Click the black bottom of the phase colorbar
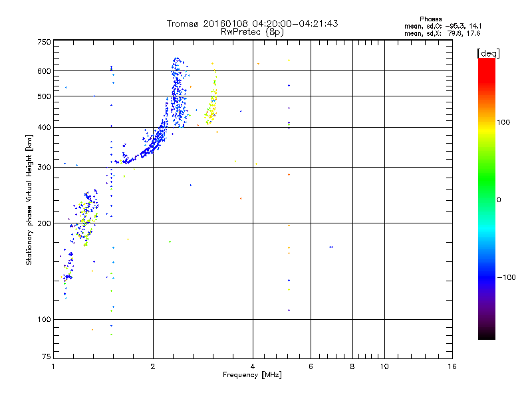The height and width of the screenshot is (399, 532). [x=487, y=334]
